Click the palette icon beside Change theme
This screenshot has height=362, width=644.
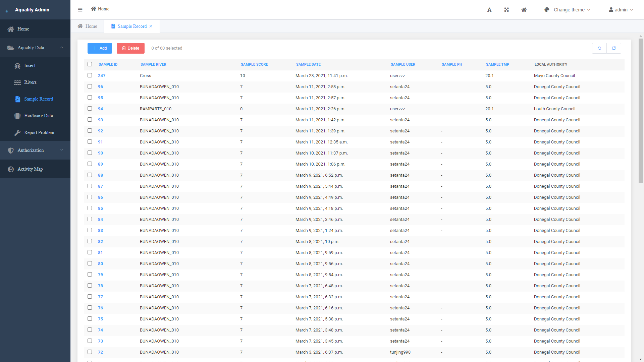[x=547, y=10]
